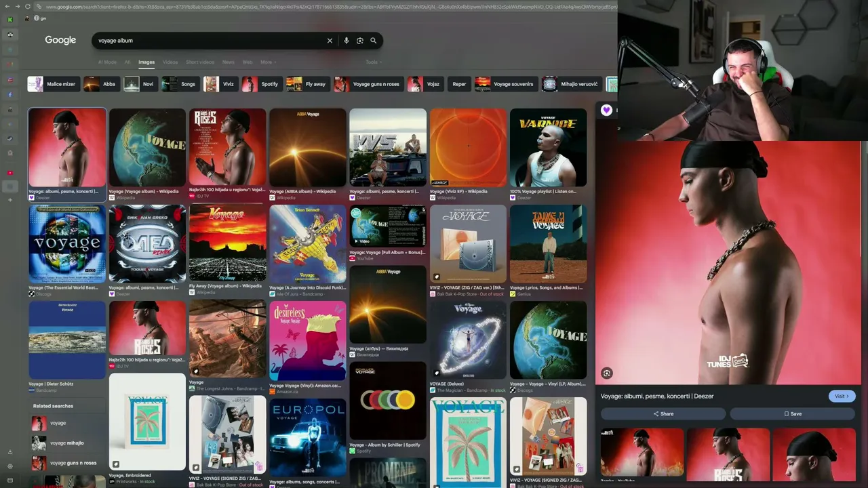The image size is (868, 488).
Task: Click the Visit button in preview panel
Action: [x=842, y=396]
